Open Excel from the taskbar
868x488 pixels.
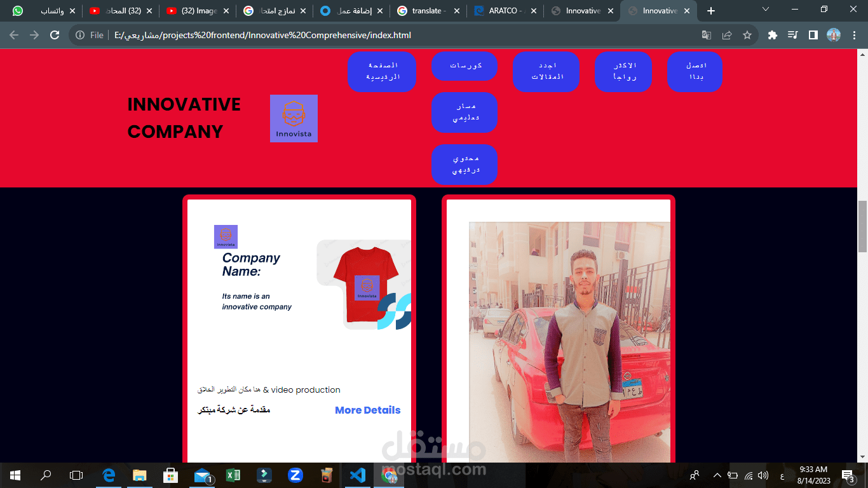pos(233,475)
